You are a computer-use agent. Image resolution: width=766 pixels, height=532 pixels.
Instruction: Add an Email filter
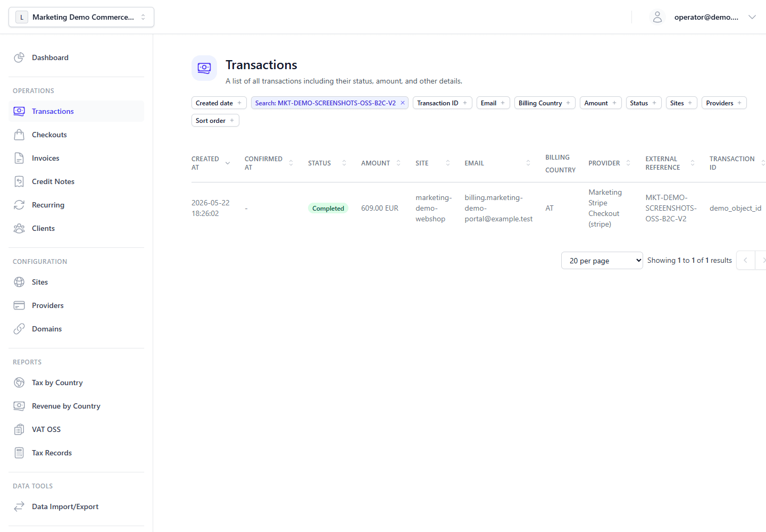click(x=493, y=103)
